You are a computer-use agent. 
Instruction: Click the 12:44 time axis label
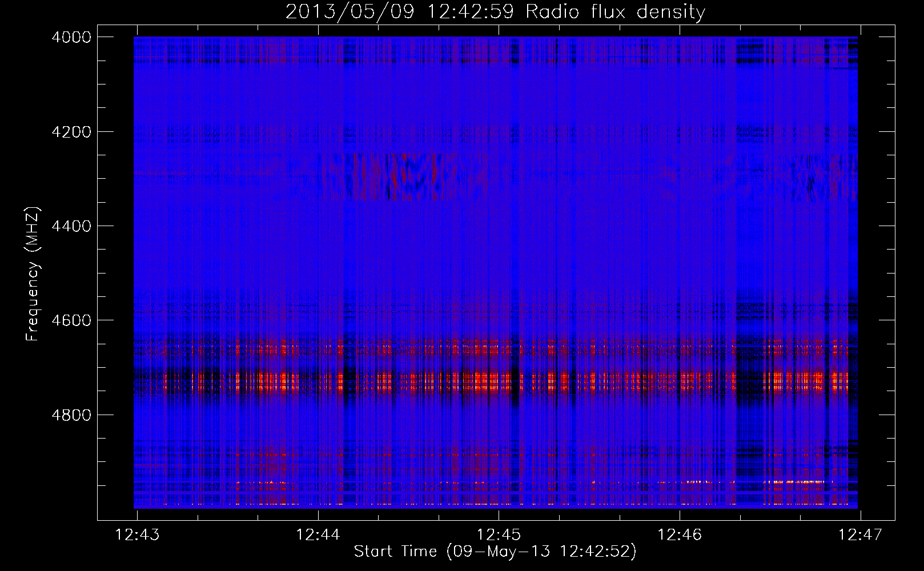point(318,534)
